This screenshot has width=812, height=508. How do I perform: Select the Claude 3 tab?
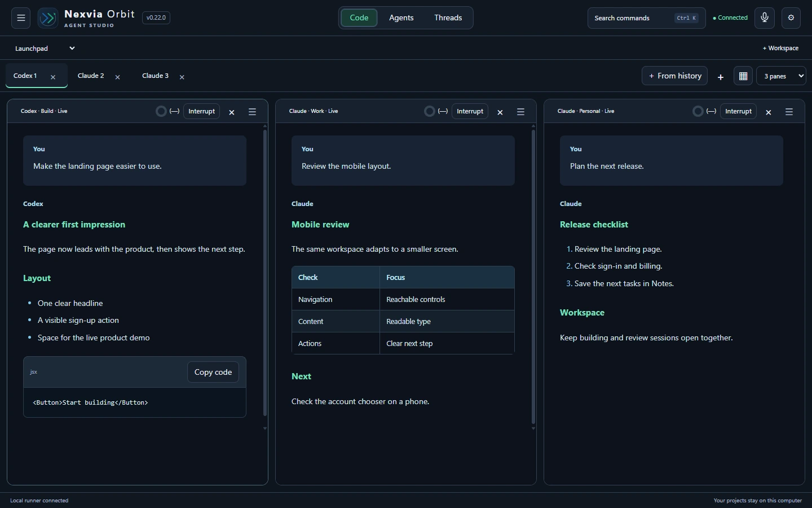[155, 76]
